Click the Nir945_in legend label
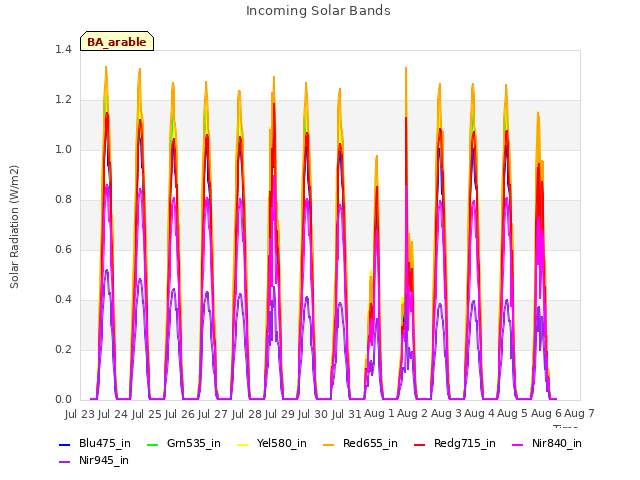The image size is (640, 480). (x=104, y=460)
